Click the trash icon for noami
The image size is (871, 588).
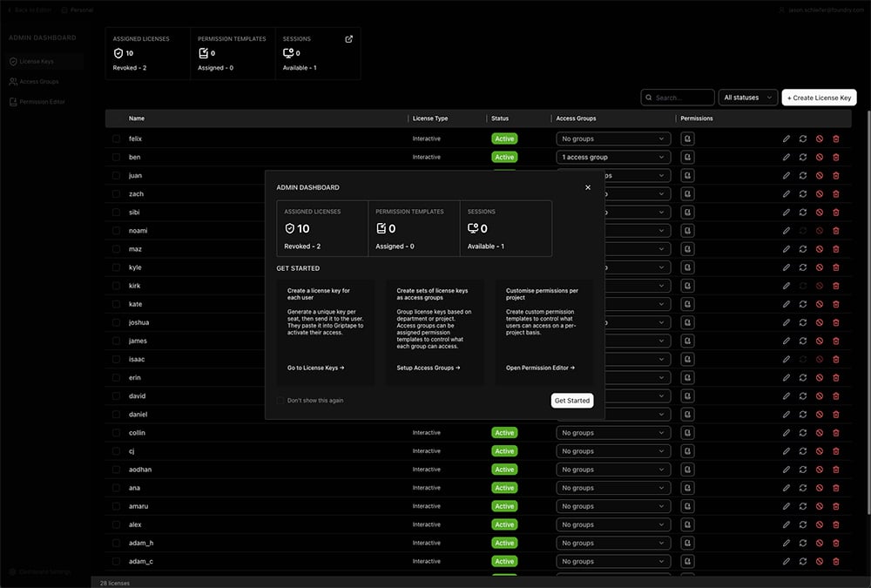pyautogui.click(x=836, y=231)
